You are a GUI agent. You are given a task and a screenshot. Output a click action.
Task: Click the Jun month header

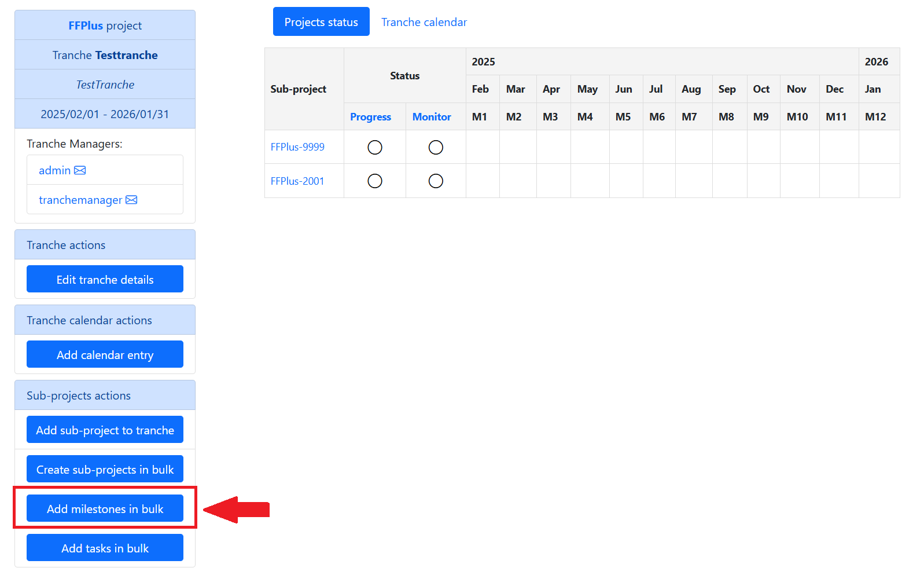click(627, 89)
